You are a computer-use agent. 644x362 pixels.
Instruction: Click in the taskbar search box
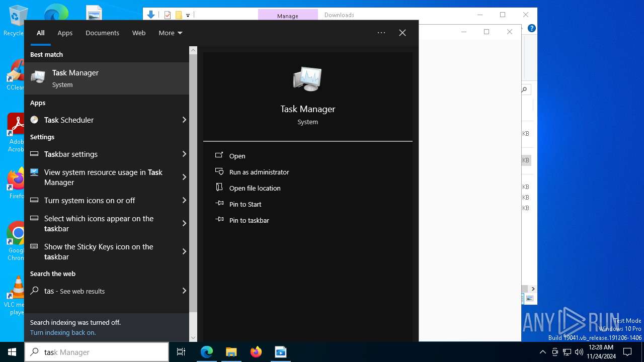click(x=97, y=352)
